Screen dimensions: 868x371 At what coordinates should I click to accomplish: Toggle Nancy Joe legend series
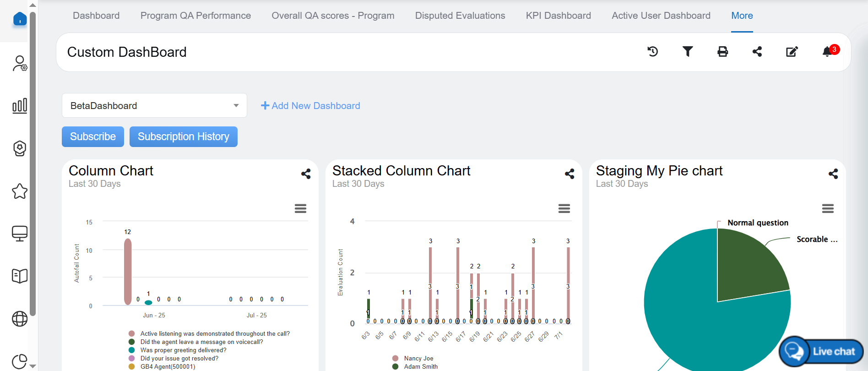click(418, 358)
